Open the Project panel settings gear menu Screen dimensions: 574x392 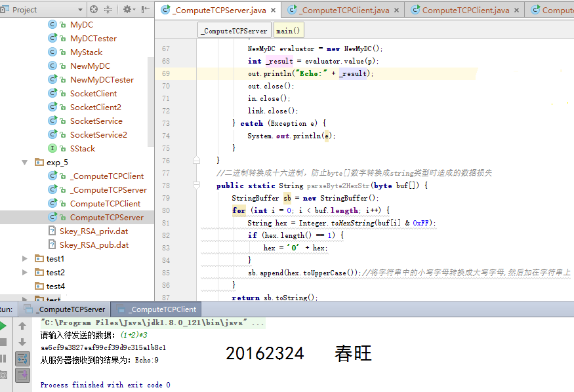[x=129, y=10]
